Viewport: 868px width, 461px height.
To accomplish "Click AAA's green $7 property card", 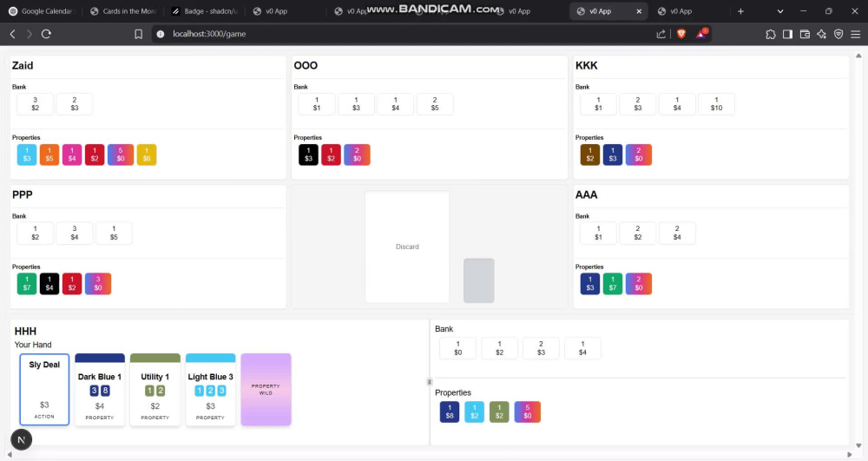I will tap(613, 284).
